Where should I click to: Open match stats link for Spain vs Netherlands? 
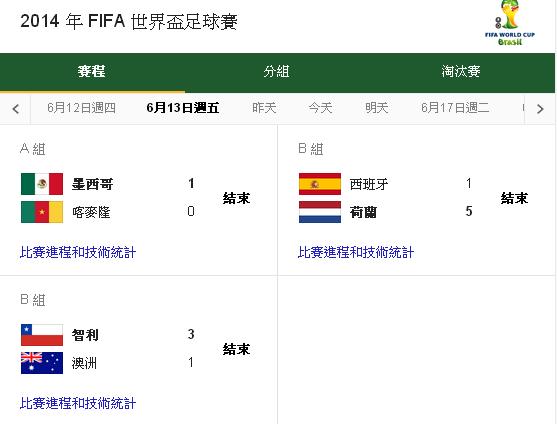pyautogui.click(x=356, y=252)
